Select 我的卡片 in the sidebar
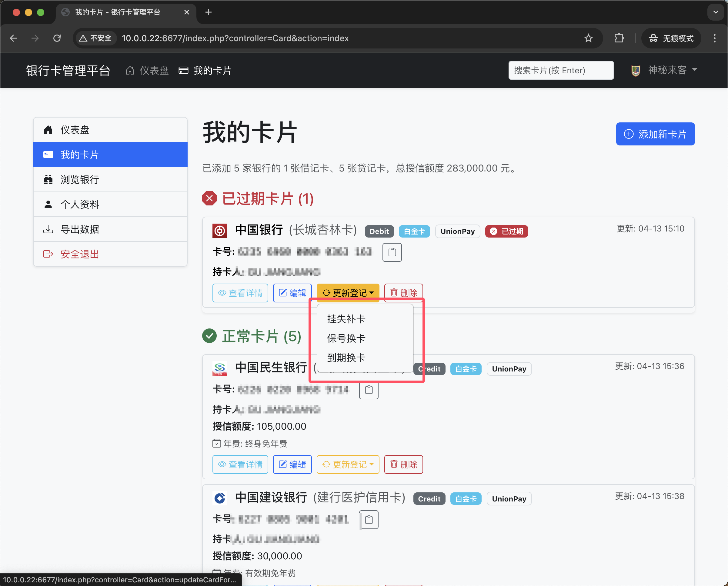 click(x=110, y=155)
